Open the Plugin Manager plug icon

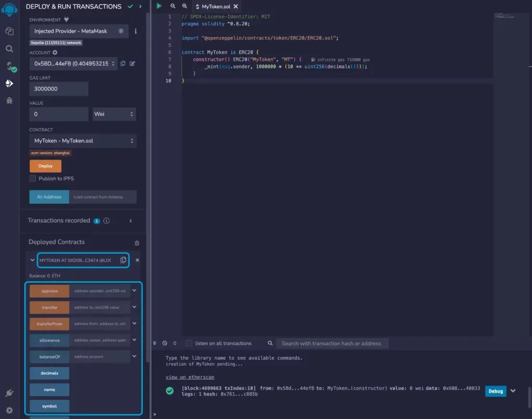point(9,393)
